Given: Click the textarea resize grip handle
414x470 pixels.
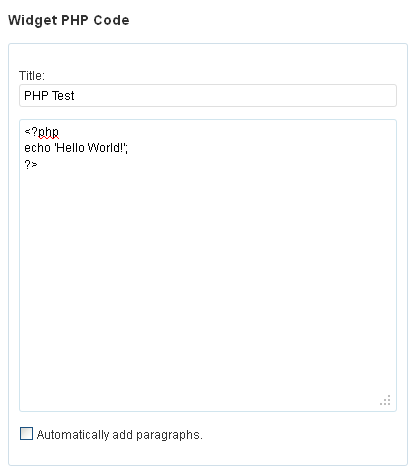Looking at the screenshot, I should (x=385, y=400).
